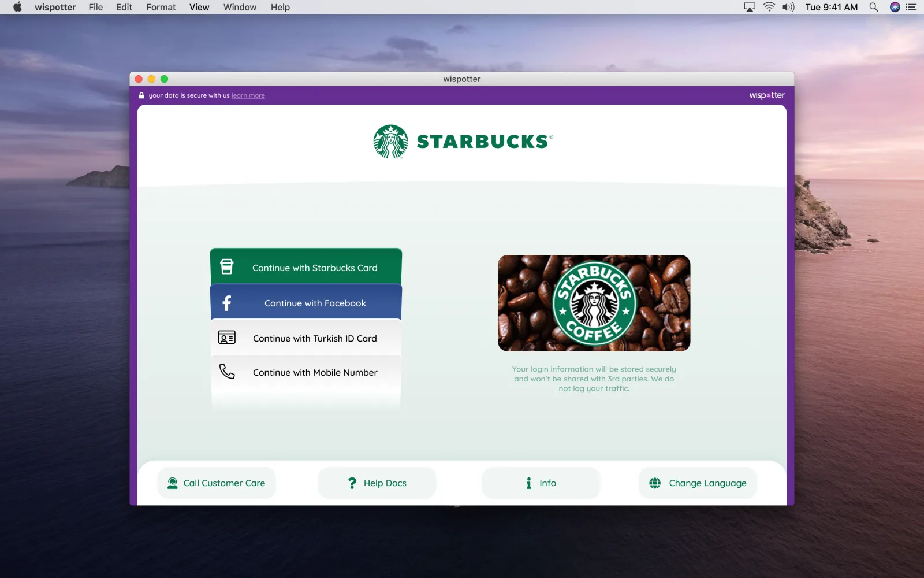Click the globe icon beside Change Language

(655, 483)
